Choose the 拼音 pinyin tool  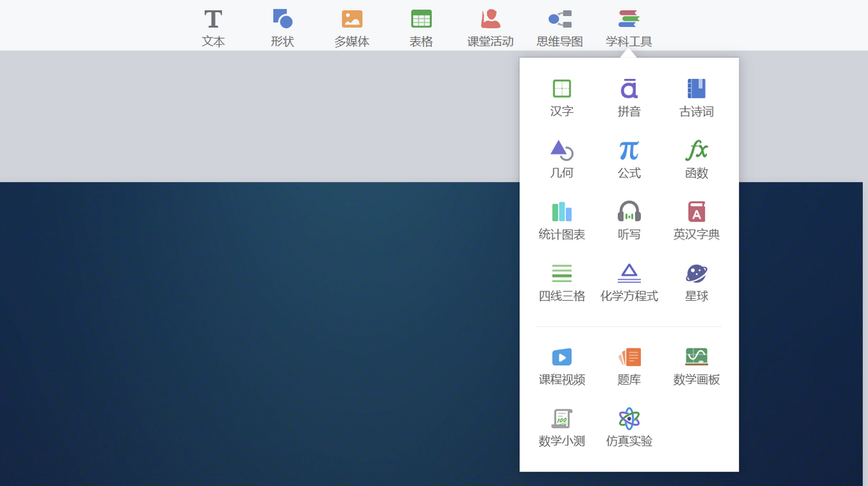pyautogui.click(x=629, y=98)
